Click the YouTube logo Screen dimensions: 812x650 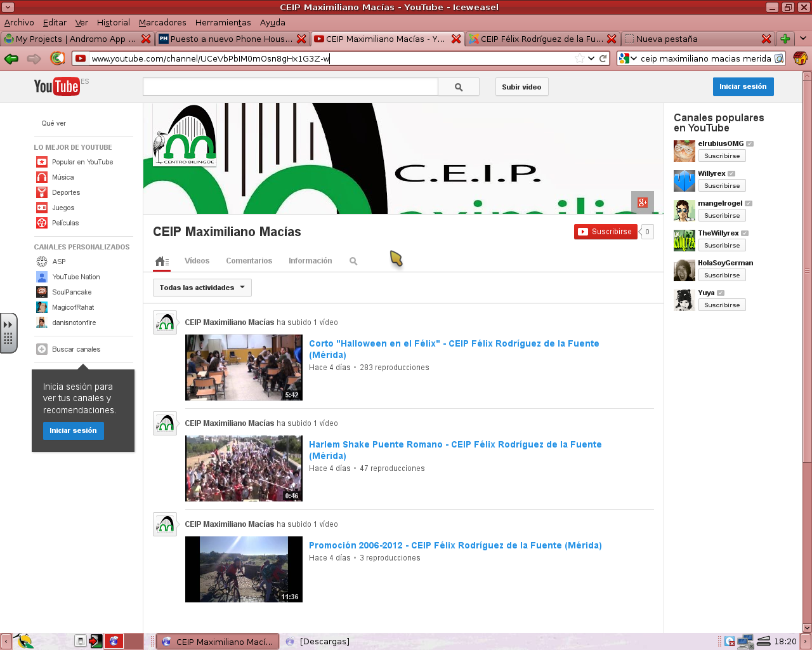tap(57, 86)
